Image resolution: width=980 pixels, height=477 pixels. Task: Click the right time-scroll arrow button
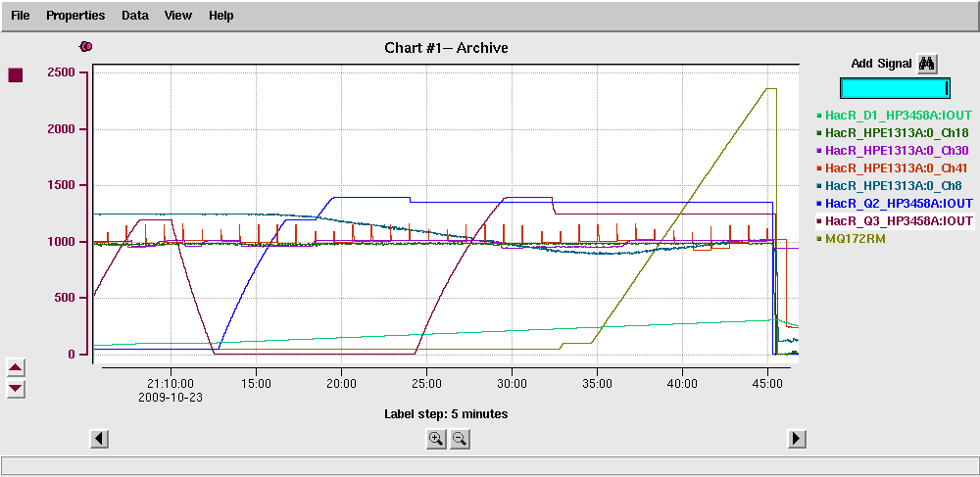(x=796, y=439)
